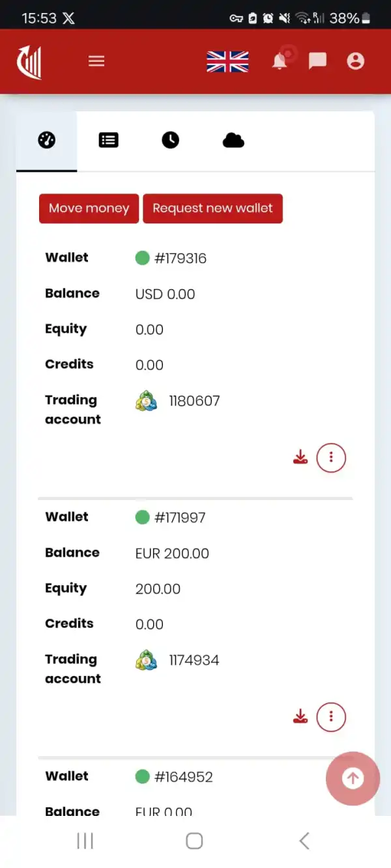
Task: Open the notifications bell
Action: tap(280, 61)
